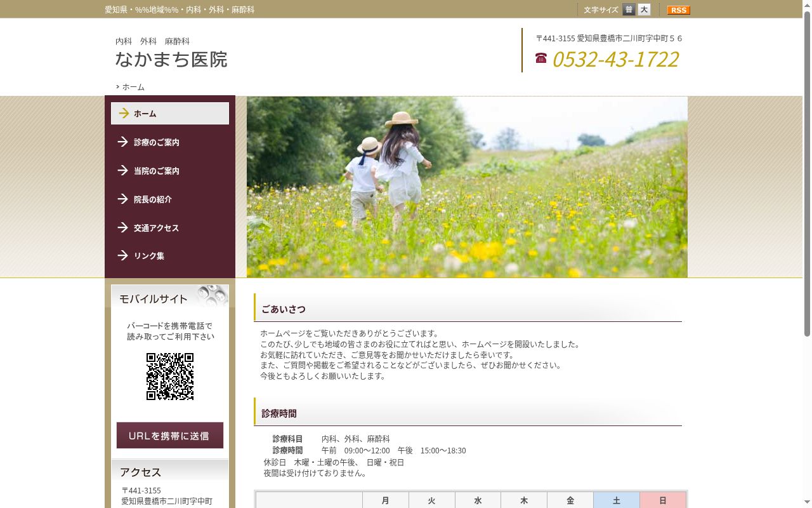The width and height of the screenshot is (812, 508).
Task: Open リンク集 menu item
Action: click(x=170, y=256)
